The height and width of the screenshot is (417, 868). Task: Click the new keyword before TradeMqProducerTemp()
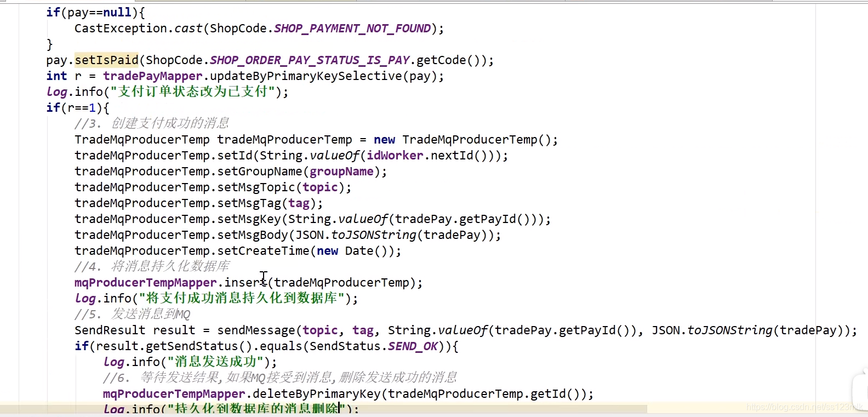(384, 140)
